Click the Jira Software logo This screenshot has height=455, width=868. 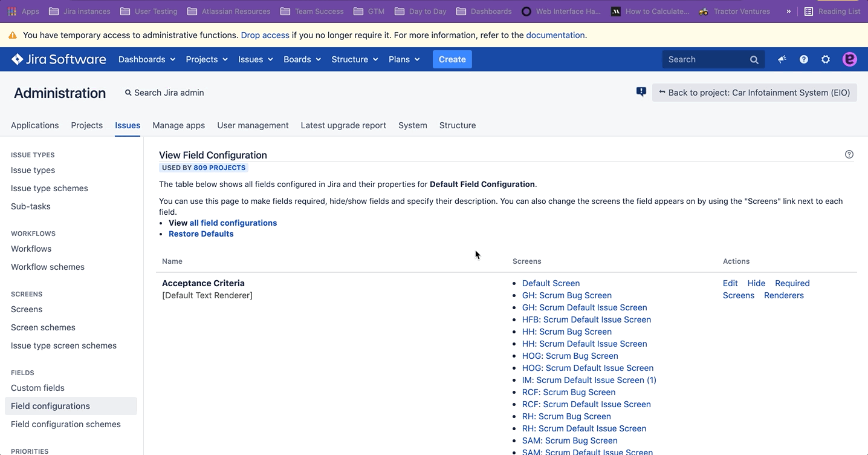click(59, 59)
